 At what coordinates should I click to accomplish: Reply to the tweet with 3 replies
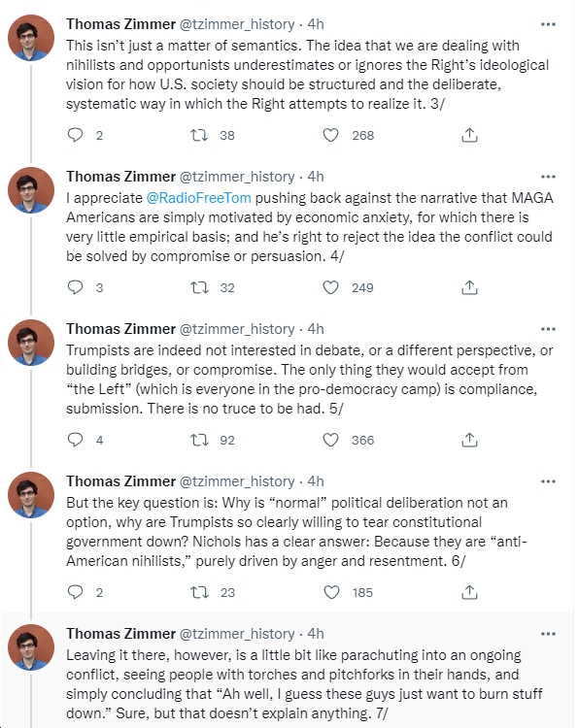75,287
